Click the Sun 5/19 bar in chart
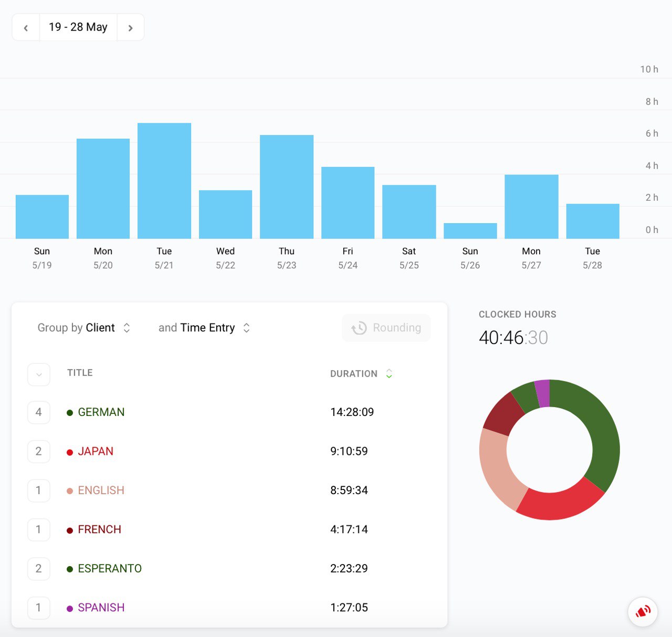This screenshot has height=637, width=672. pos(42,217)
